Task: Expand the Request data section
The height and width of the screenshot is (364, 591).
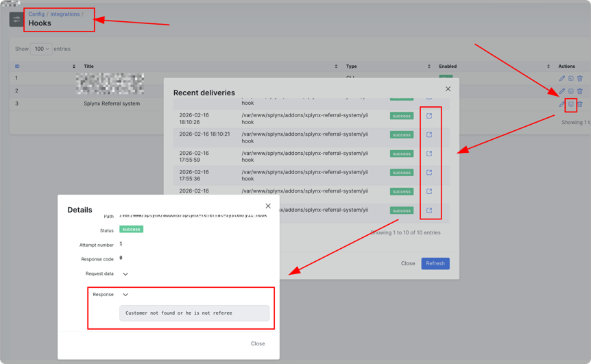Action: point(125,274)
